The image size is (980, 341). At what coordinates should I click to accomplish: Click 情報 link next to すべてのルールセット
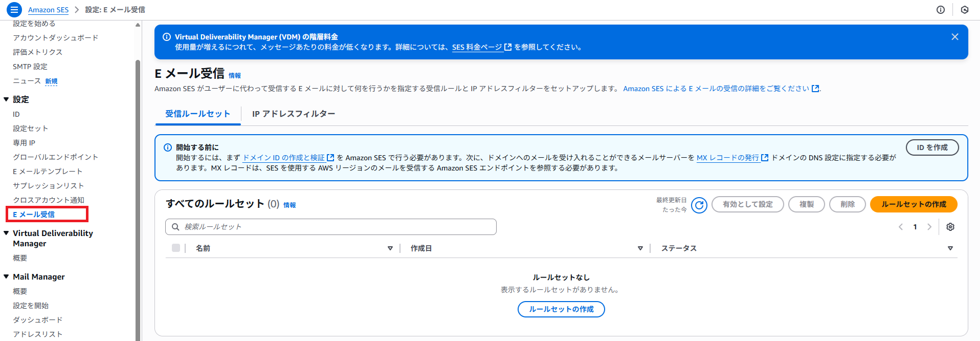(x=289, y=205)
